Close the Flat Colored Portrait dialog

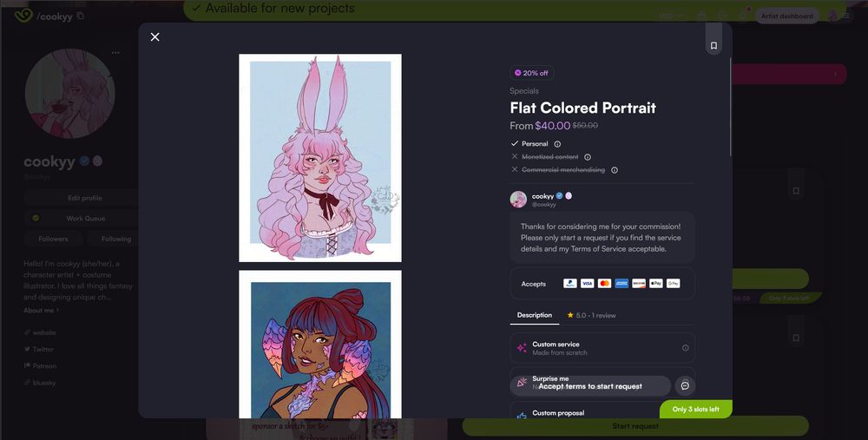[x=155, y=36]
